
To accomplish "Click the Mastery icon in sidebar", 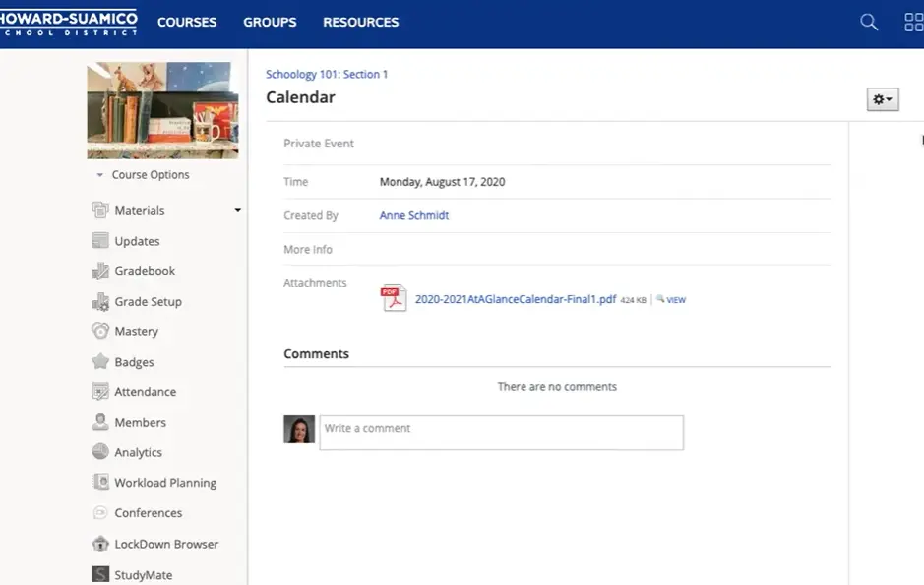I will [100, 331].
